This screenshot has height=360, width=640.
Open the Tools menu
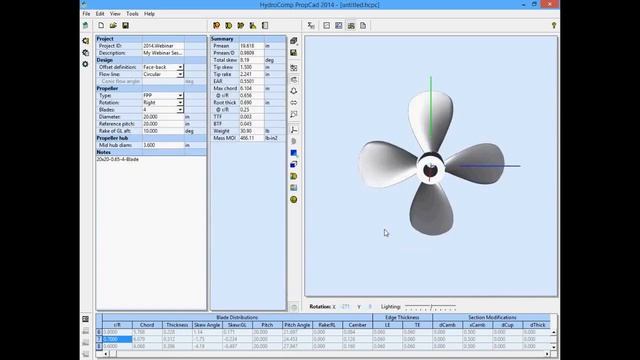132,13
